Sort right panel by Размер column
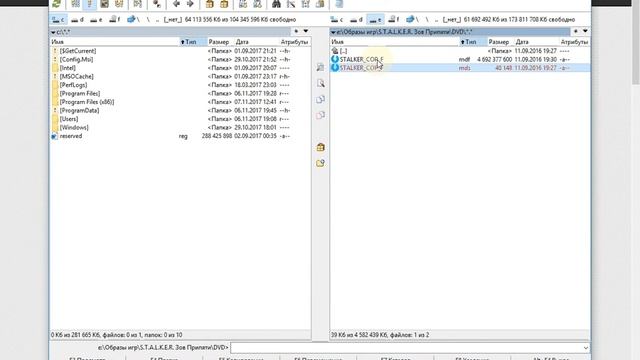640x360 pixels. click(x=500, y=42)
